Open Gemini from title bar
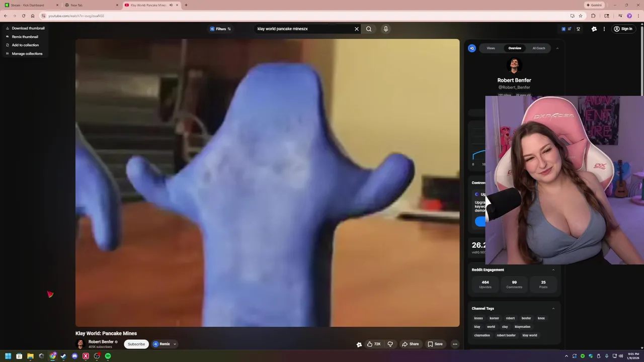644x362 pixels. click(x=594, y=5)
